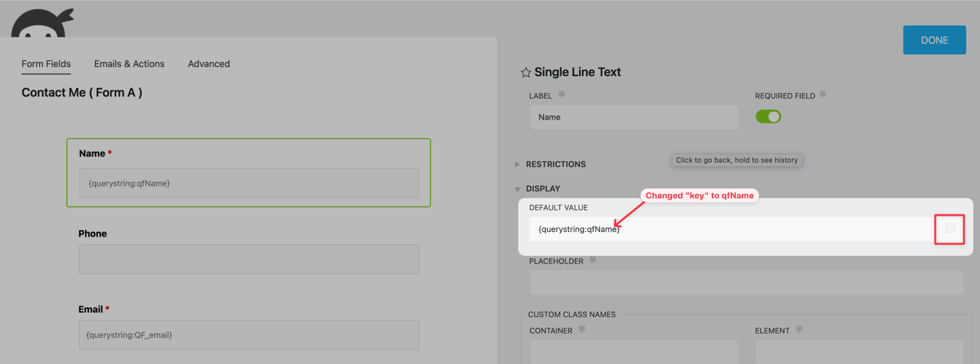The image size is (980, 364).
Task: Select the Phone field in the form
Action: [x=249, y=259]
